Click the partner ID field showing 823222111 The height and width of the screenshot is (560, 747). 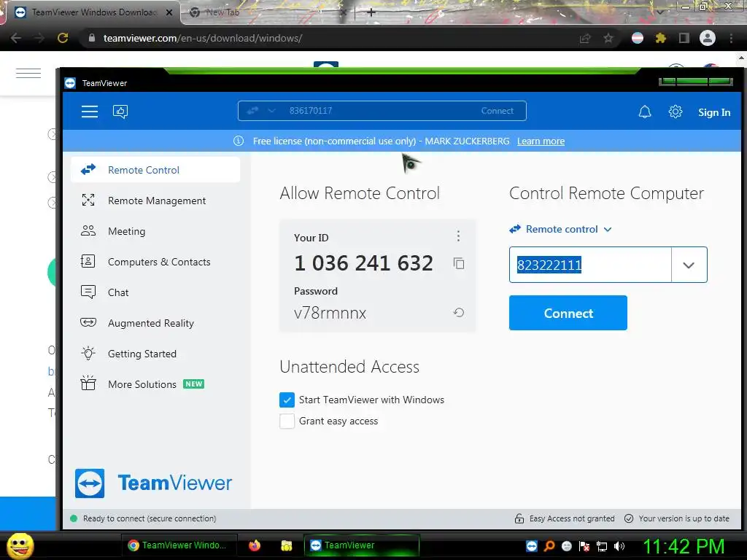tap(589, 265)
